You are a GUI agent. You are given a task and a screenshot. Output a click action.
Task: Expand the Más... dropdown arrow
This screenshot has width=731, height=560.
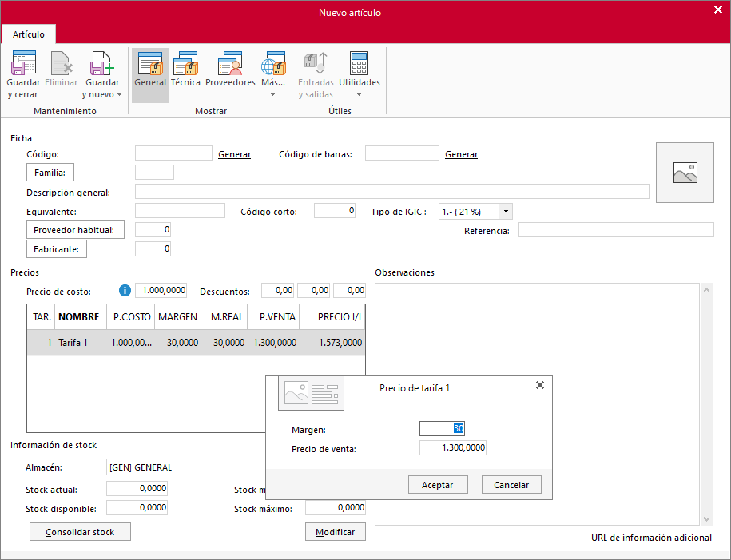(272, 94)
